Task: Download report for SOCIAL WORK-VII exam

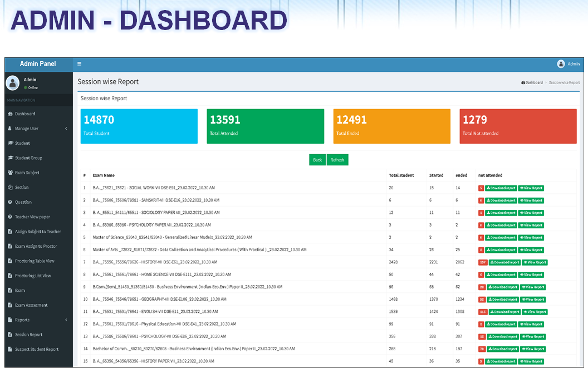Action: (501, 188)
